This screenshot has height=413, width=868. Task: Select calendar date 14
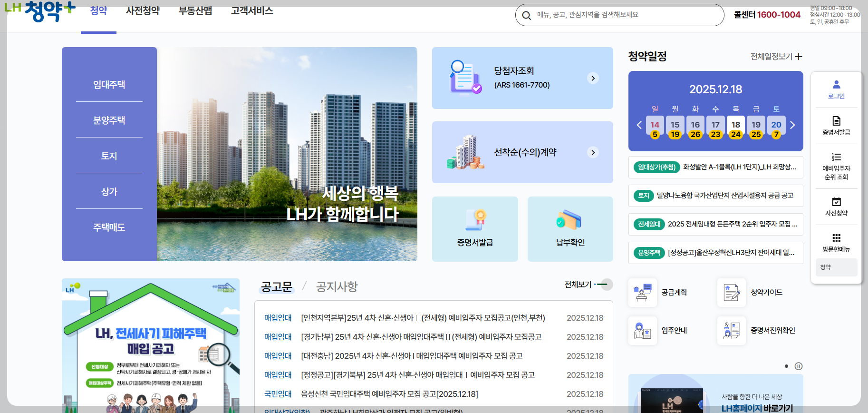click(655, 125)
